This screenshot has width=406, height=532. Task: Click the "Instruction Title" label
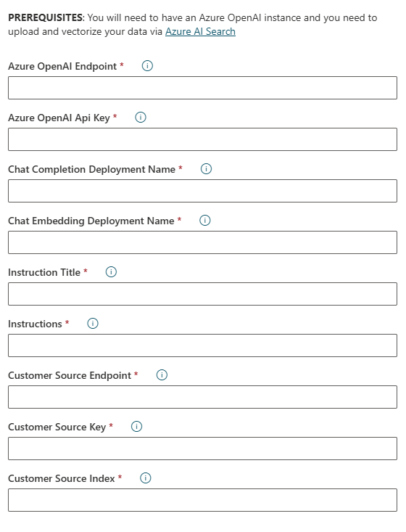[x=44, y=272]
